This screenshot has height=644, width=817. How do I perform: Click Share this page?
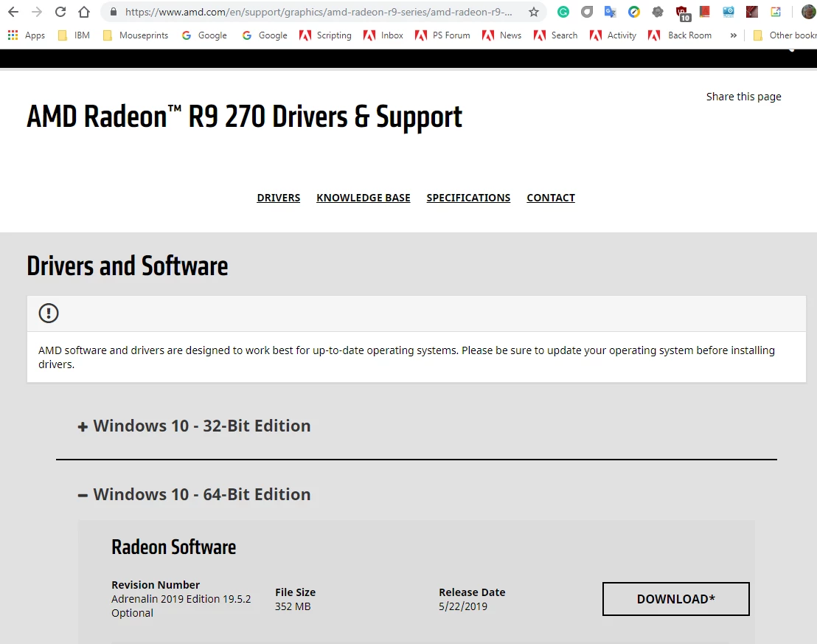point(743,97)
